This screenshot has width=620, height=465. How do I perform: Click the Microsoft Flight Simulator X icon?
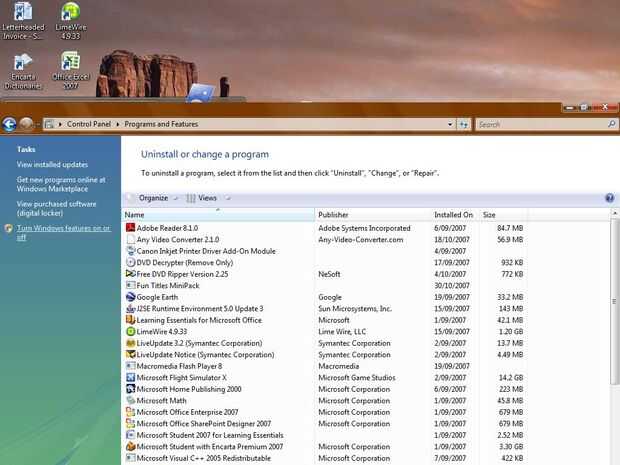(x=130, y=377)
